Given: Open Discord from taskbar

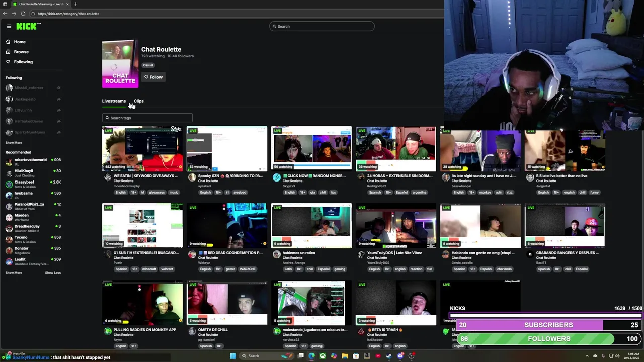Looking at the screenshot, I should pyautogui.click(x=400, y=356).
